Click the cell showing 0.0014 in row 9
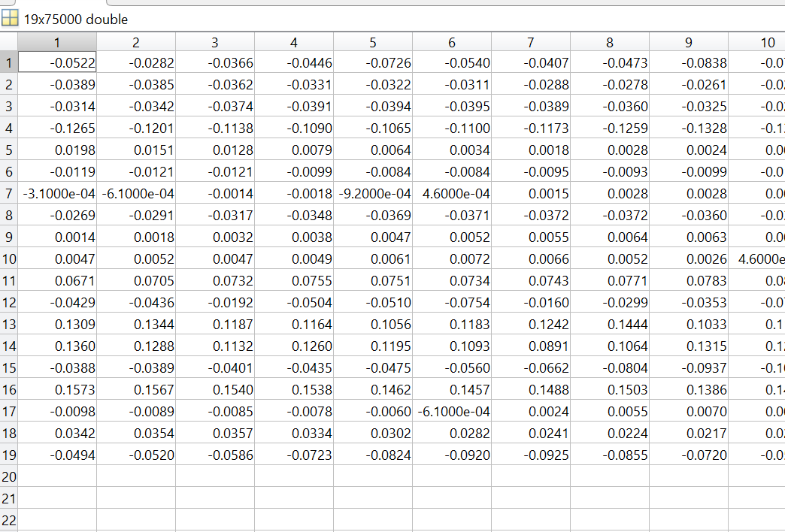 (57, 237)
